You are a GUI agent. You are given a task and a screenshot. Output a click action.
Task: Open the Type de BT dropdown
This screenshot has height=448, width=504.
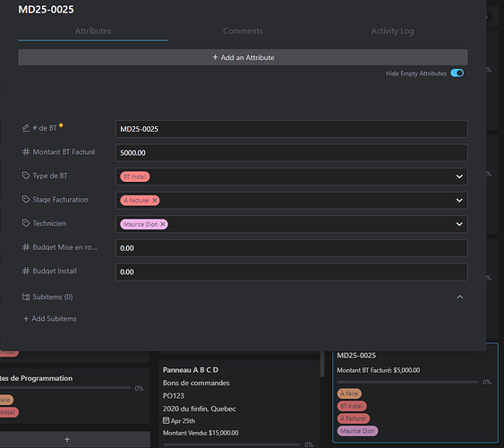click(x=459, y=177)
